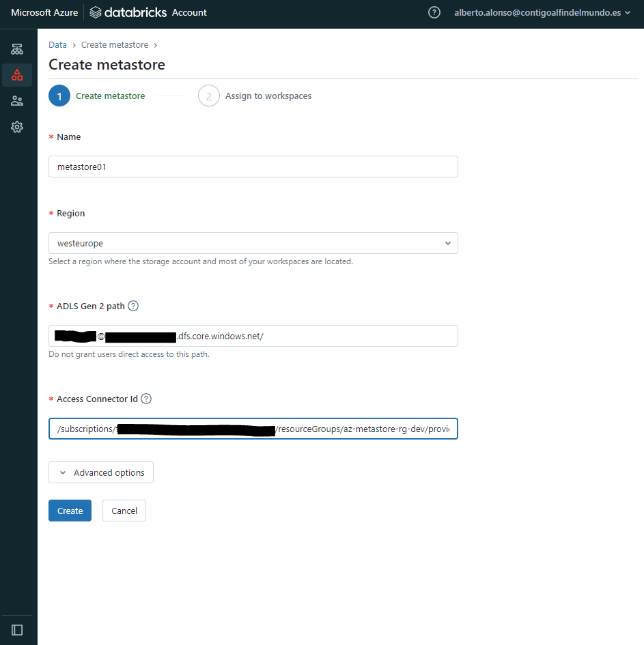Click inside the Name field showing metastore01
Viewport: 644px width, 645px height.
coord(253,166)
